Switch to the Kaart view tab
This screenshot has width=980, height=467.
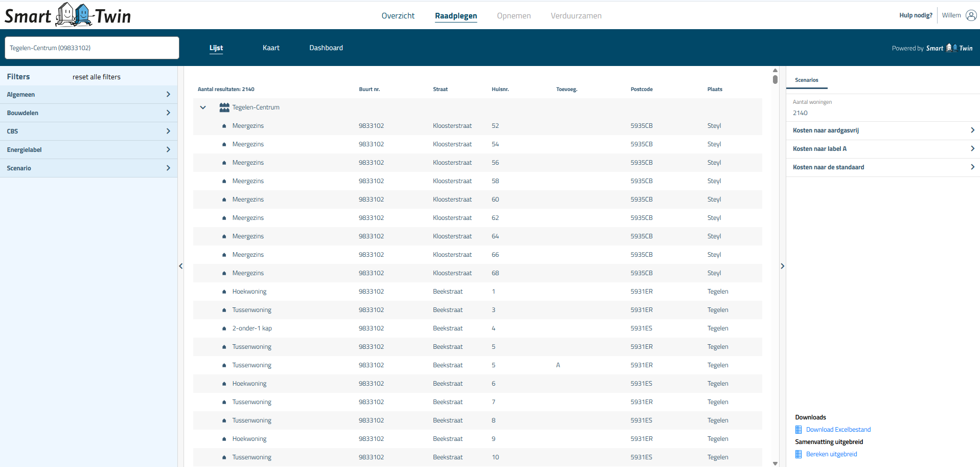271,48
